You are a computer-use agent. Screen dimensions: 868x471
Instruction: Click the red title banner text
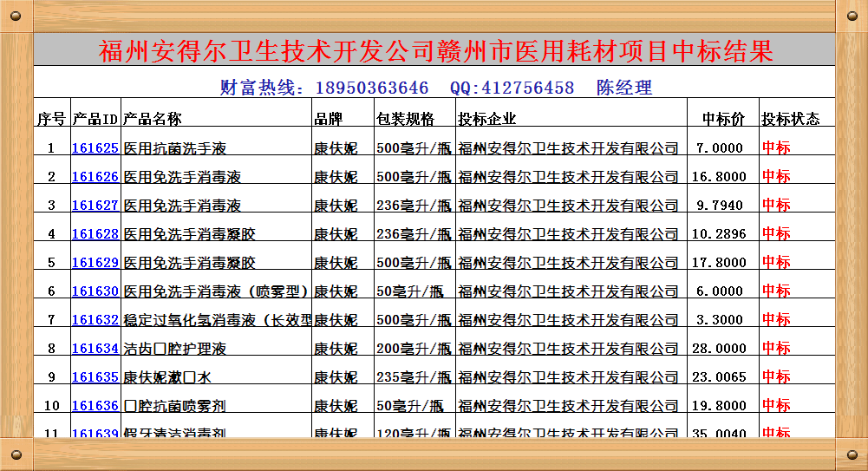tap(435, 50)
